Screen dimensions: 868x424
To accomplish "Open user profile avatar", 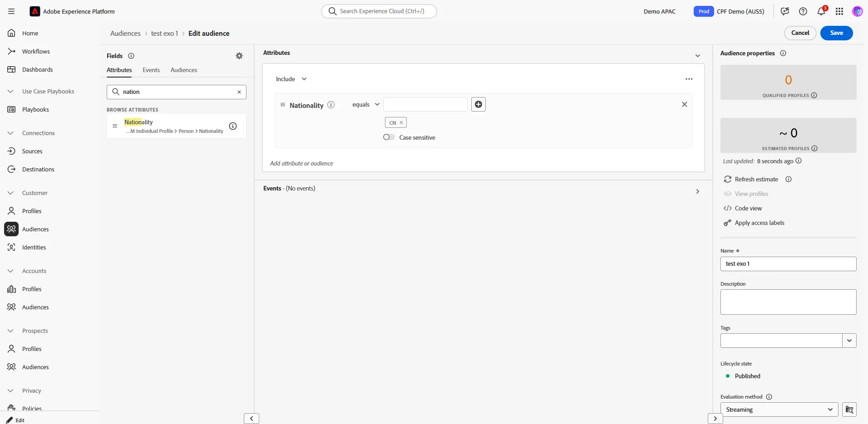I will click(858, 11).
